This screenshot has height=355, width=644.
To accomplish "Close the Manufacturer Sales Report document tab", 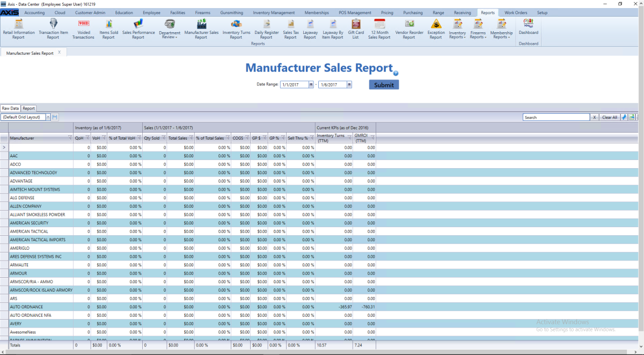I will [x=59, y=53].
